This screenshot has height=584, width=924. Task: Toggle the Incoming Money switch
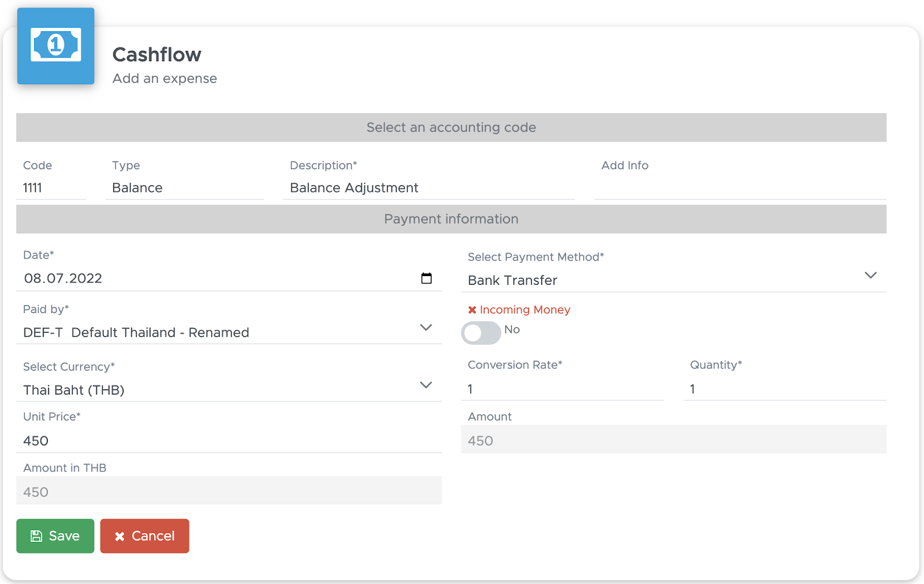click(x=481, y=333)
